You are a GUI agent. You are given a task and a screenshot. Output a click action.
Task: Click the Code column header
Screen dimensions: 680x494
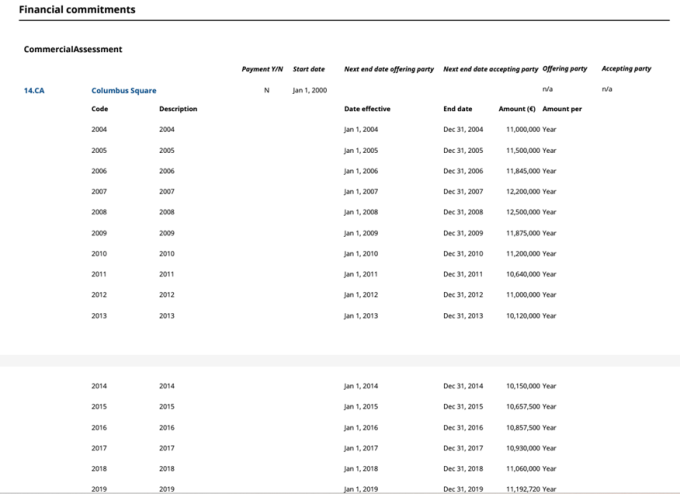coord(100,109)
